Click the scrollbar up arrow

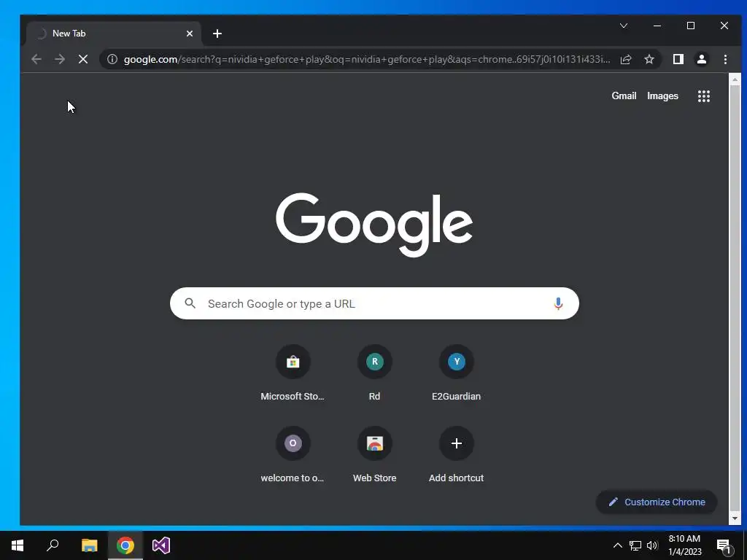click(x=735, y=79)
